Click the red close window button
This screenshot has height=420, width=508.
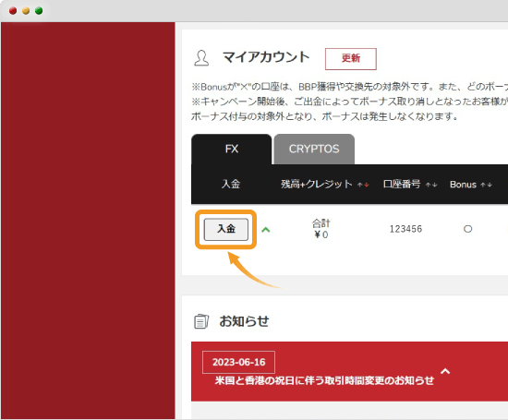(13, 11)
